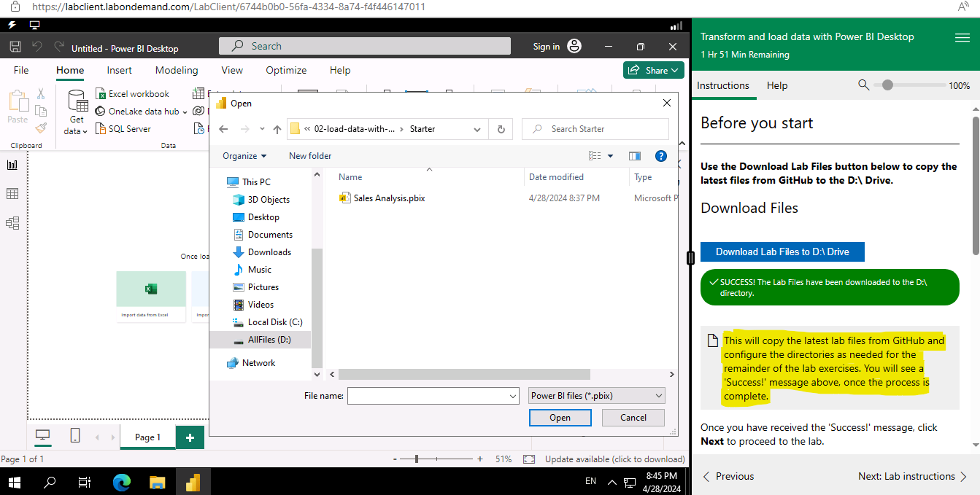980x495 pixels.
Task: Switch to Report view icon
Action: click(12, 165)
